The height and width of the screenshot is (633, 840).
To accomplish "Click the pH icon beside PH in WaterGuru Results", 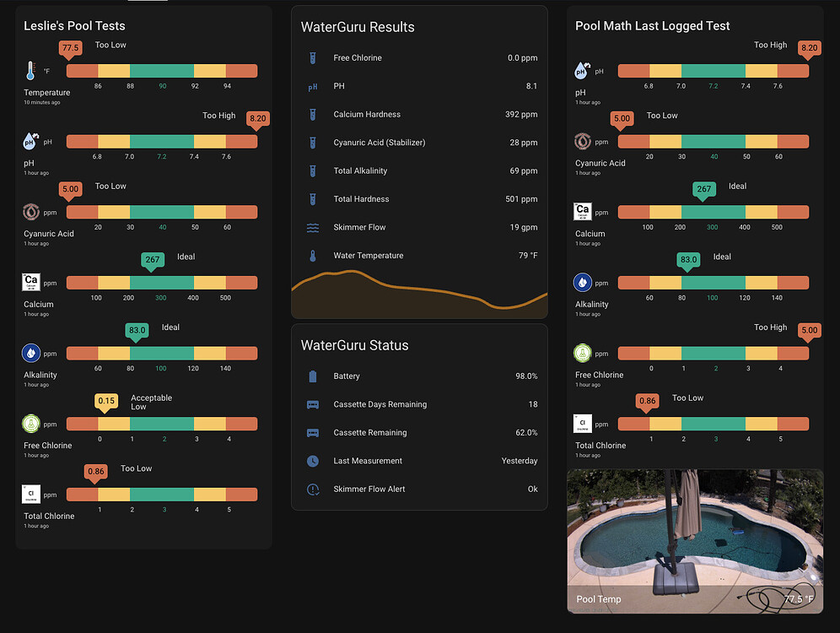I will (x=313, y=86).
